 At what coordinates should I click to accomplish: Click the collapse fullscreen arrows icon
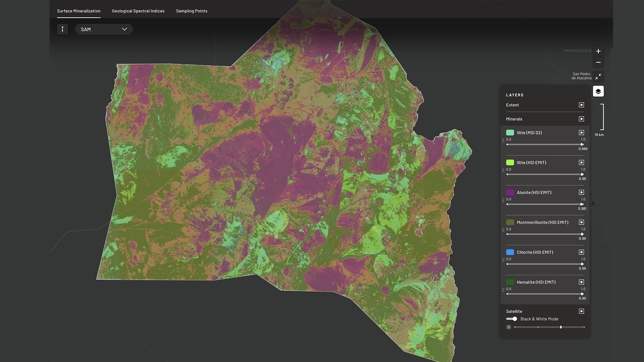[x=598, y=77]
